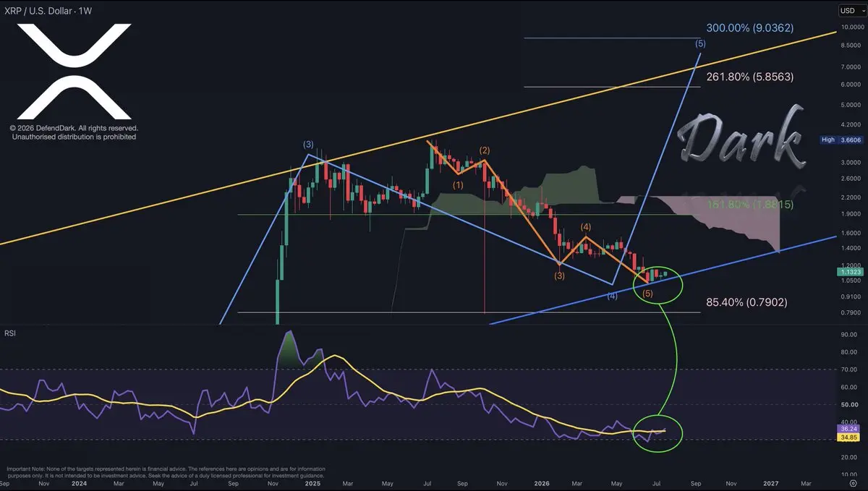Viewport: 868px width, 491px height.
Task: Select the orange (2) wave label
Action: [x=484, y=150]
